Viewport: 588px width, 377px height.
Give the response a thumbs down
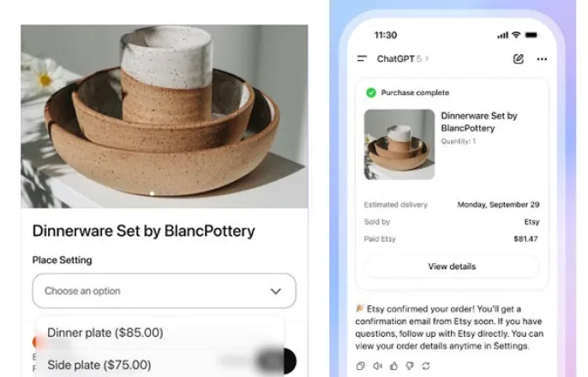click(x=410, y=366)
